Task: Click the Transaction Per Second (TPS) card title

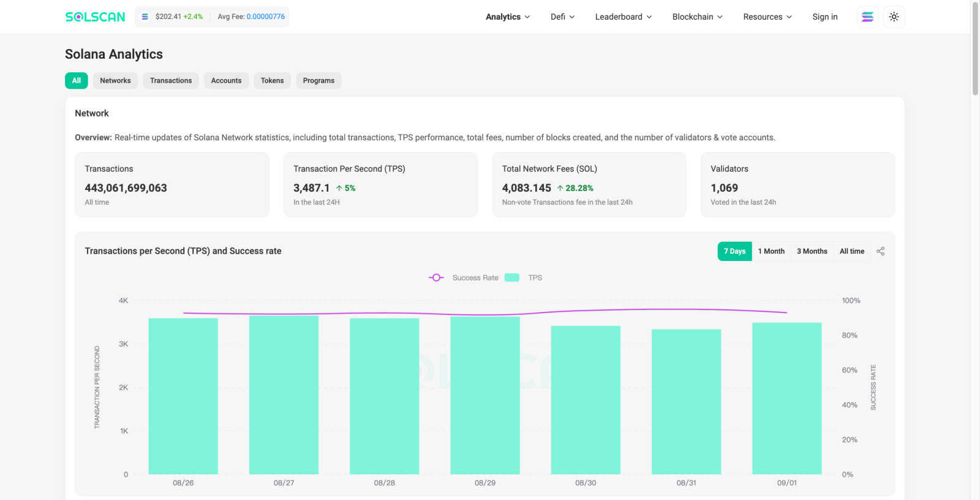Action: 349,169
